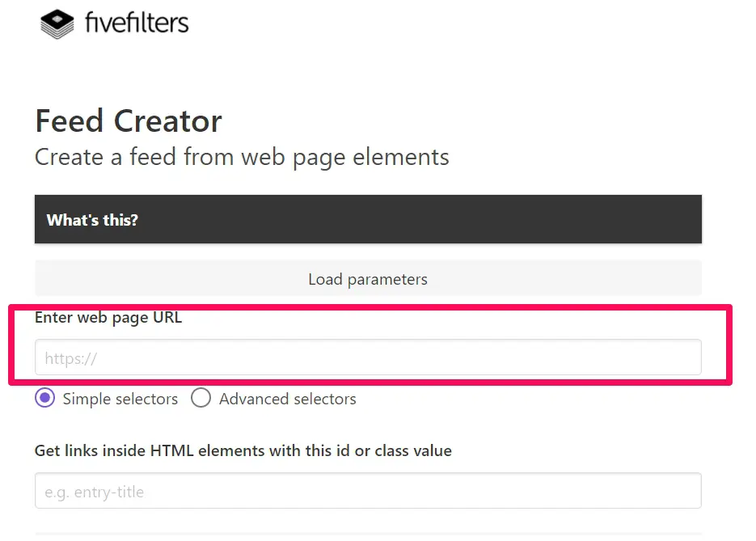Click the fivefilters stacked-layers logo icon
The height and width of the screenshot is (541, 756).
coord(57,23)
